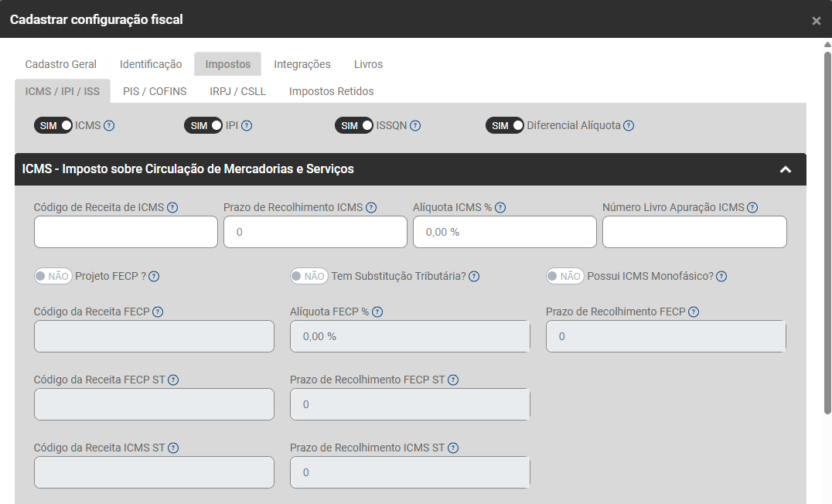
Task: Click help icon for Alíquota ICMS %
Action: [x=500, y=207]
